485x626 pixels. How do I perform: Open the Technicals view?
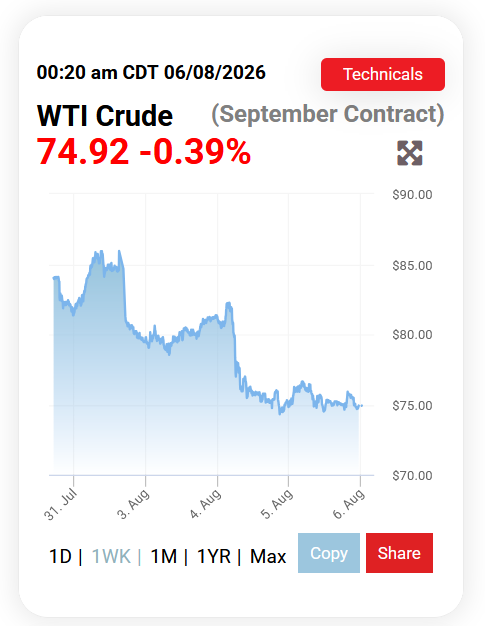click(x=382, y=74)
